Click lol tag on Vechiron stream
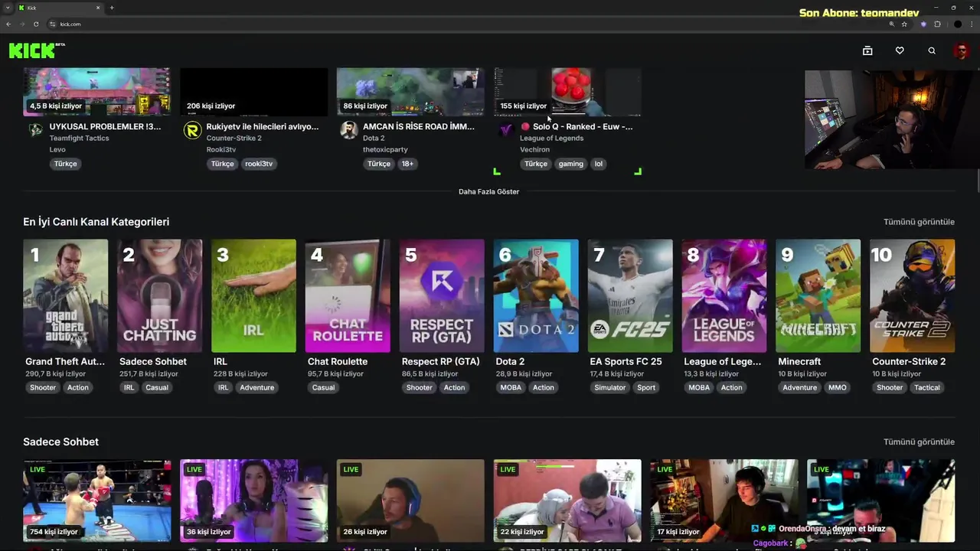This screenshot has height=551, width=980. (x=599, y=164)
